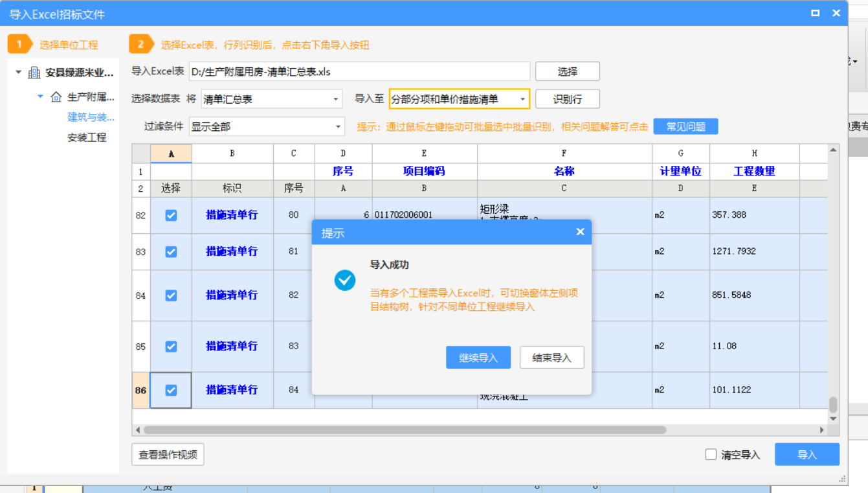
Task: Open the 常见问题 help button
Action: (x=685, y=126)
